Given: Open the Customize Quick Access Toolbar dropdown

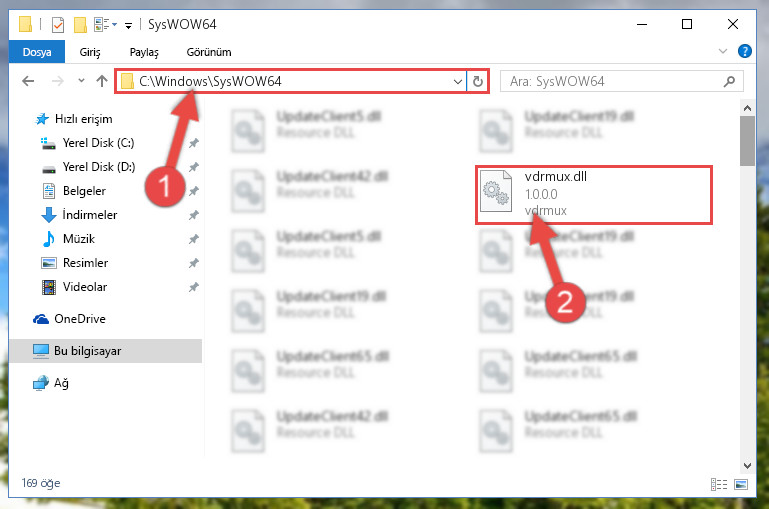Looking at the screenshot, I should (128, 25).
